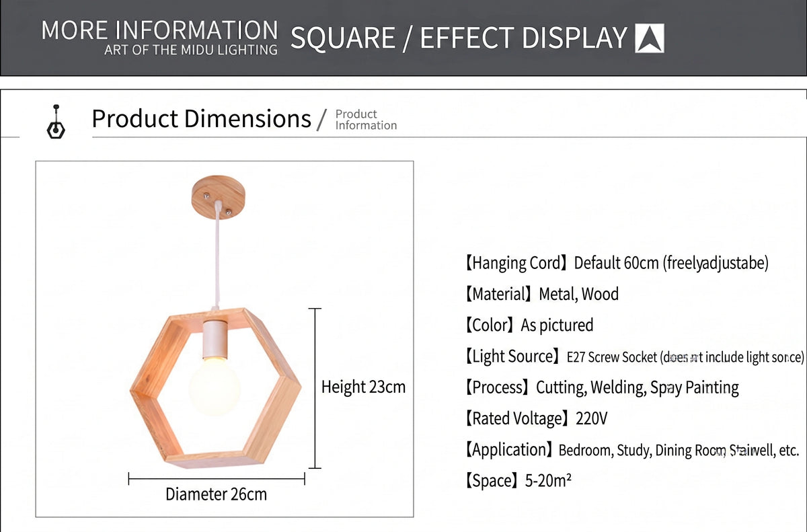Click the Color As pictured line
Image resolution: width=807 pixels, height=532 pixels.
529,325
